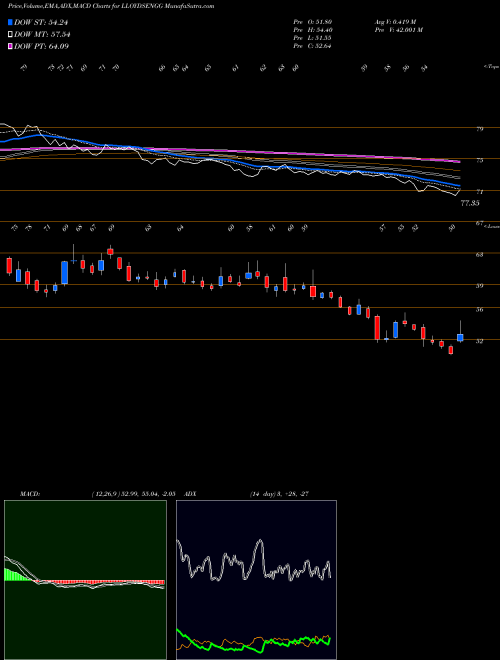The height and width of the screenshot is (660, 500).
Task: Open the green MACD indicator chart
Action: pos(85,580)
